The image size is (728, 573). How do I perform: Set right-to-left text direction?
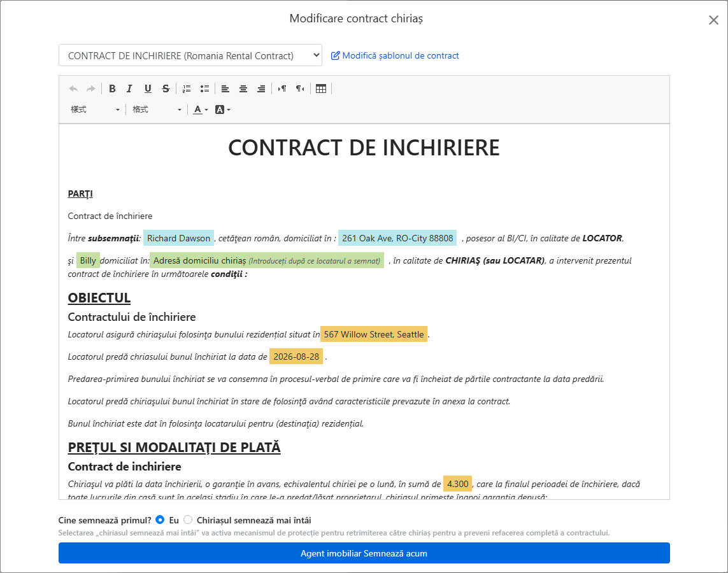301,88
